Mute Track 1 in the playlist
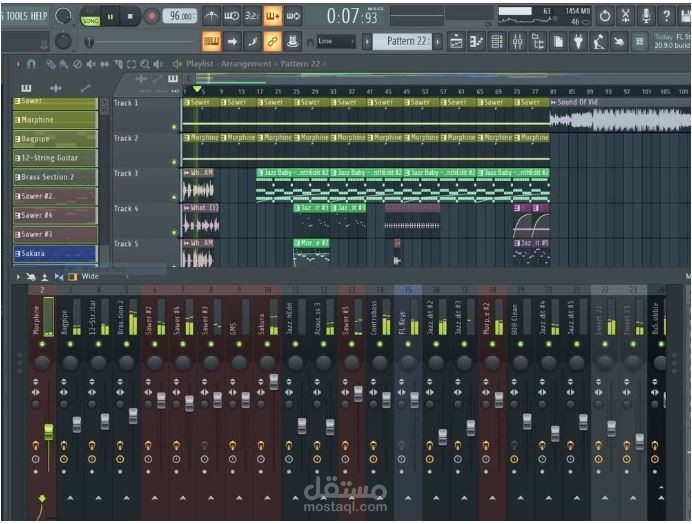 [174, 127]
